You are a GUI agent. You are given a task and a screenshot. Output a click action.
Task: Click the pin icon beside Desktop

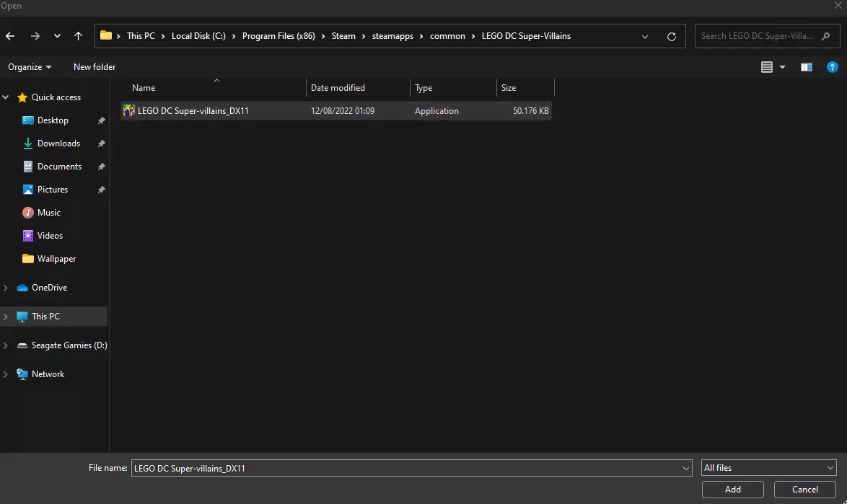(101, 120)
